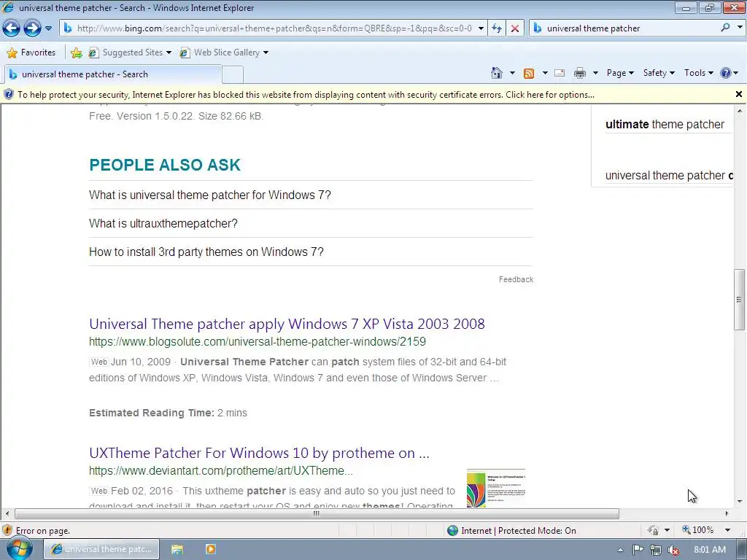The width and height of the screenshot is (747, 560).
Task: Select the universal theme patcher - Search tab
Action: click(x=112, y=74)
